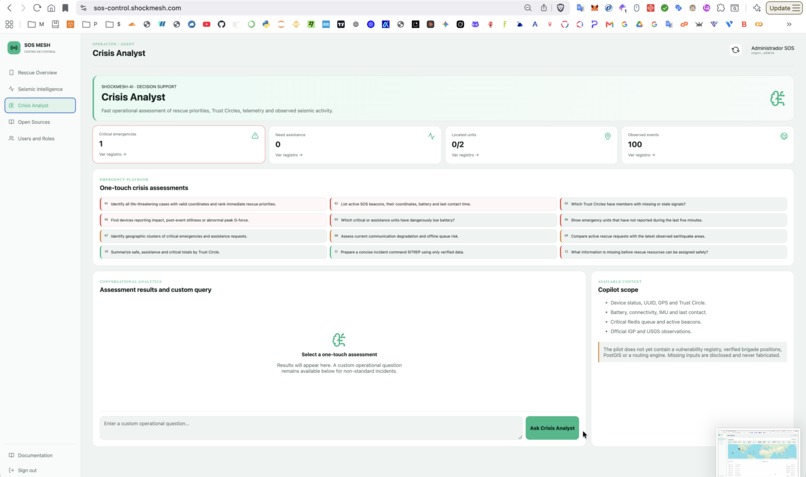
Task: Open the Google Drive bookmark icon
Action: click(639, 24)
